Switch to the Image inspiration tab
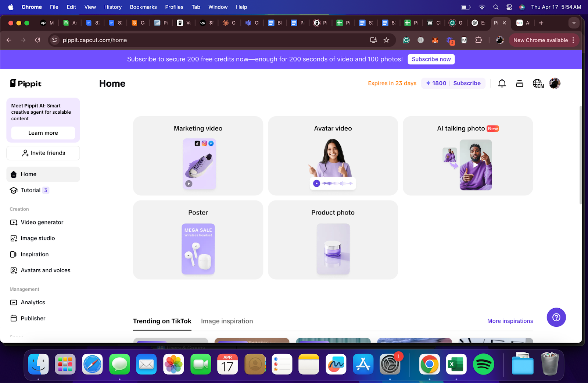 pyautogui.click(x=227, y=321)
